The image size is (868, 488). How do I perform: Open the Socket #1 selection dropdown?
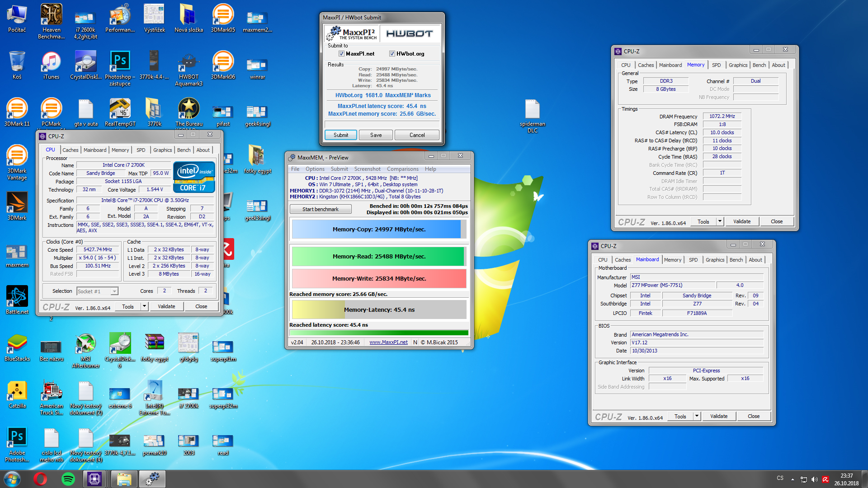[x=97, y=291]
